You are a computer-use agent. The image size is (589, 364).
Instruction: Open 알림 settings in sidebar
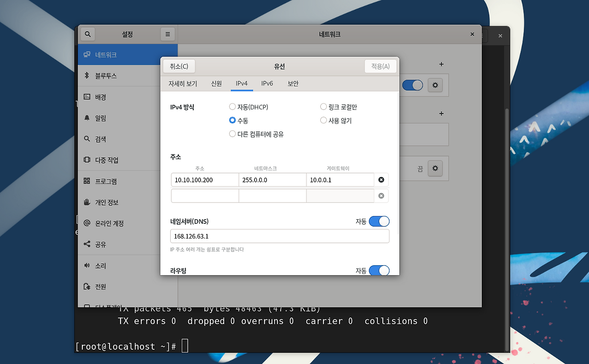tap(127, 118)
